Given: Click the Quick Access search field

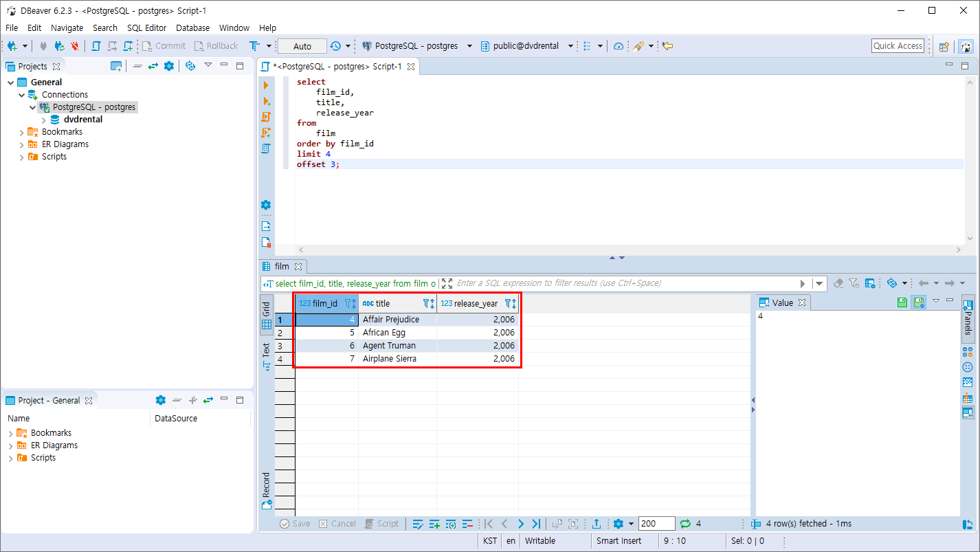Looking at the screenshot, I should (x=898, y=46).
